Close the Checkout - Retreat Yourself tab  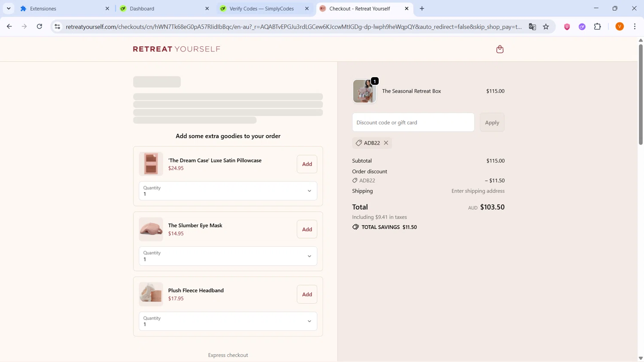coord(407,9)
